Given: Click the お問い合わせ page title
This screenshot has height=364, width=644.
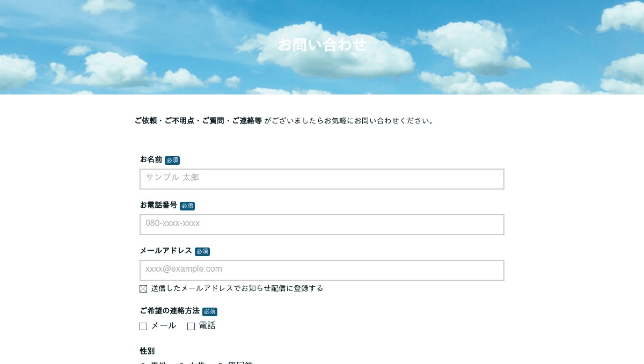Looking at the screenshot, I should [x=321, y=45].
